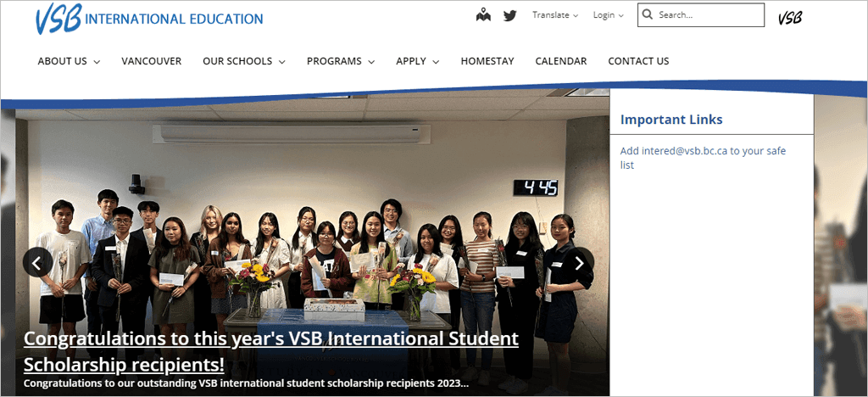Open the map location icon
Image resolution: width=868 pixels, height=397 pixels.
tap(483, 15)
